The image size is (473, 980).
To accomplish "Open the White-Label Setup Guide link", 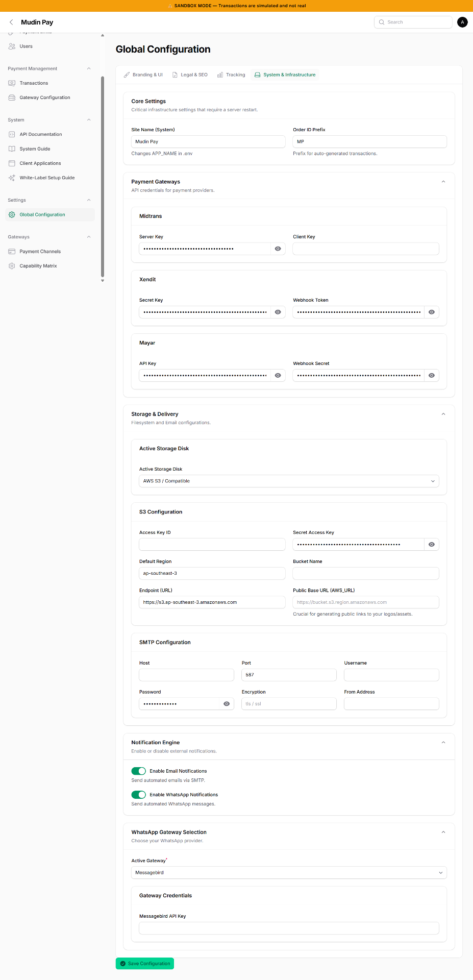I will [x=50, y=178].
